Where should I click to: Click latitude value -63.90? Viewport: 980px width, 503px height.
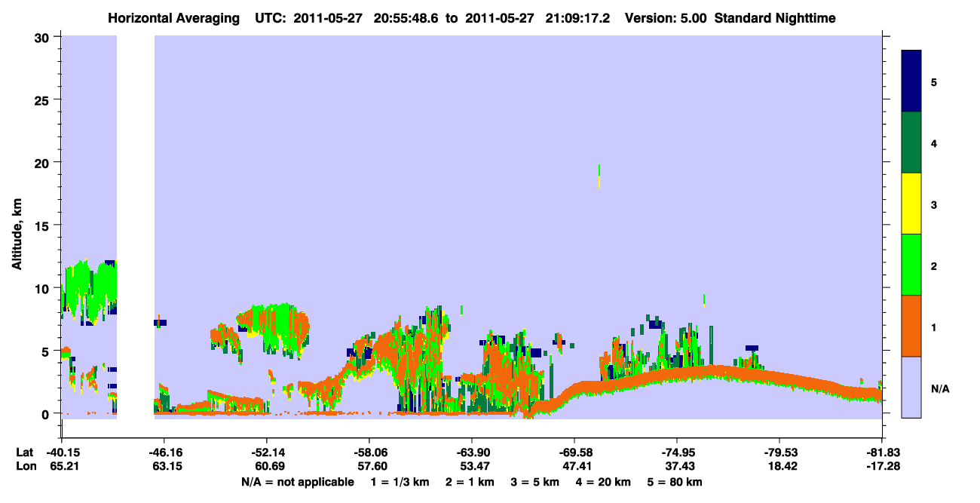pos(471,452)
